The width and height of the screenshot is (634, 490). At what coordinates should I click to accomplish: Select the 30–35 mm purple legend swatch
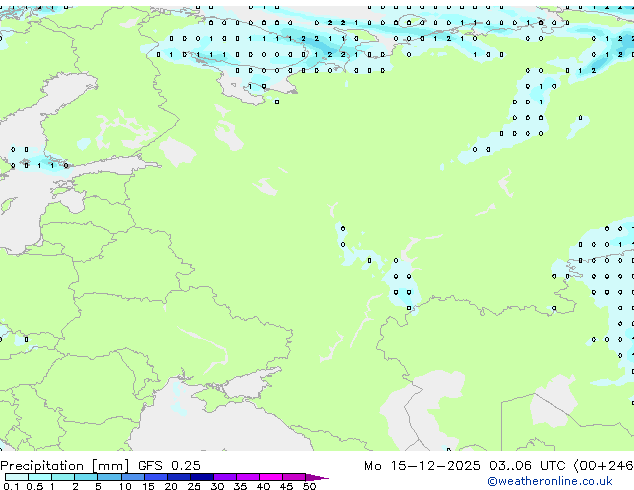tap(225, 477)
